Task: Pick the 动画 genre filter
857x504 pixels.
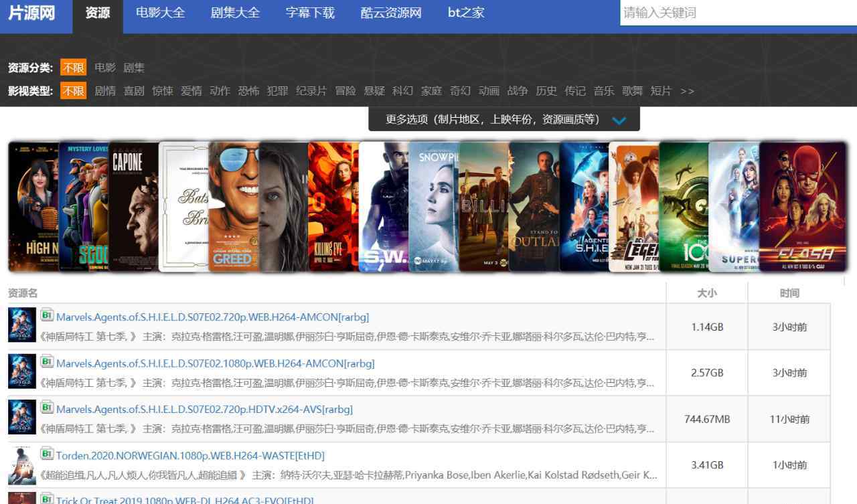Action: click(489, 90)
